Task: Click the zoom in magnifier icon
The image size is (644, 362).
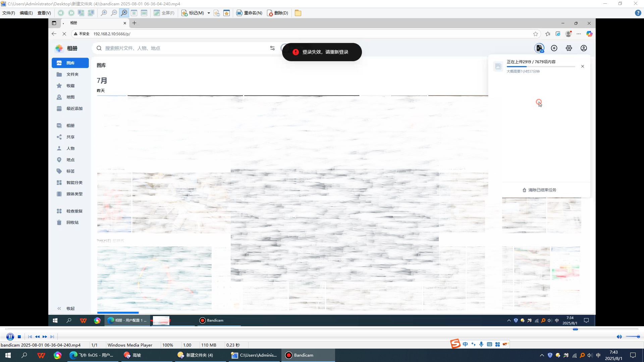Action: pyautogui.click(x=104, y=13)
